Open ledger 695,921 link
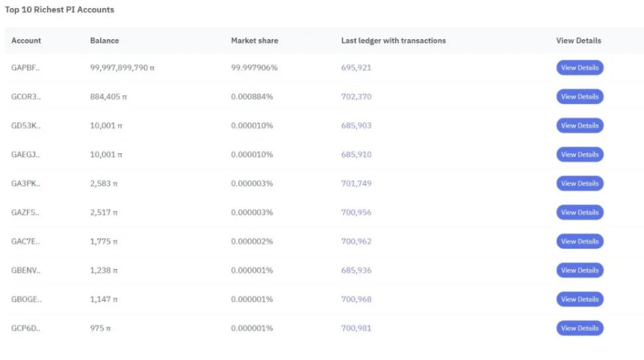 click(x=356, y=68)
